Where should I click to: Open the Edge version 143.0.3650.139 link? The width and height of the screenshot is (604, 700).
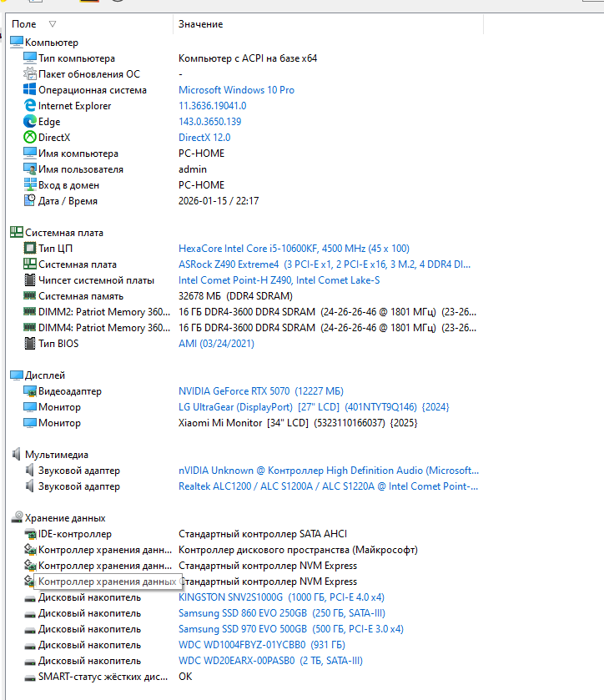[x=210, y=122]
